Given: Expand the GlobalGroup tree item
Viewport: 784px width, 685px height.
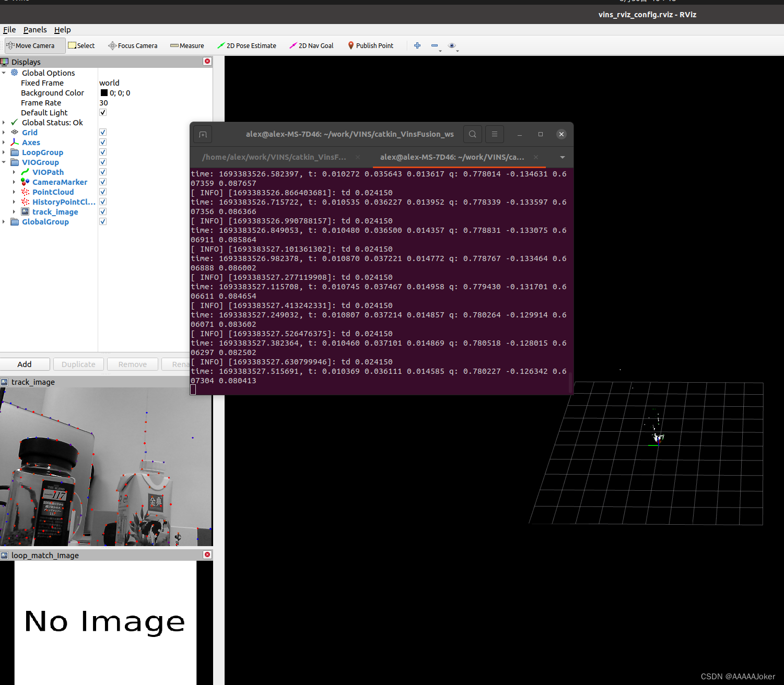Looking at the screenshot, I should coord(4,221).
